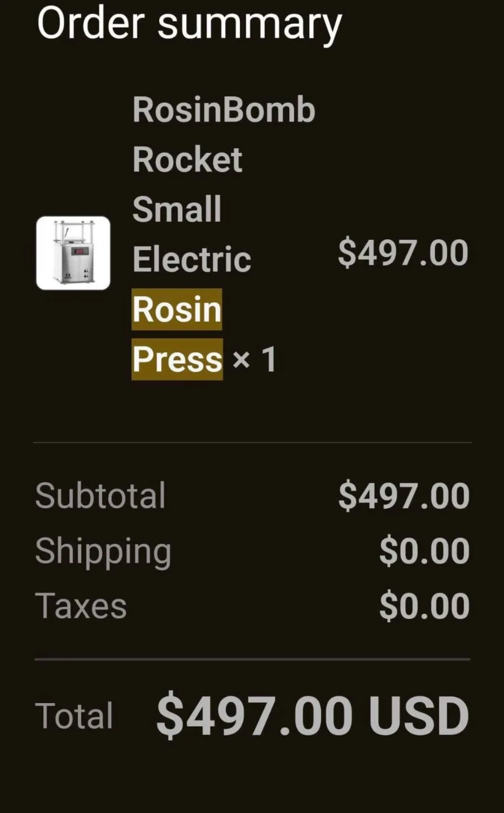Click the highlighted word "Press"
The height and width of the screenshot is (813, 504).
coord(177,360)
